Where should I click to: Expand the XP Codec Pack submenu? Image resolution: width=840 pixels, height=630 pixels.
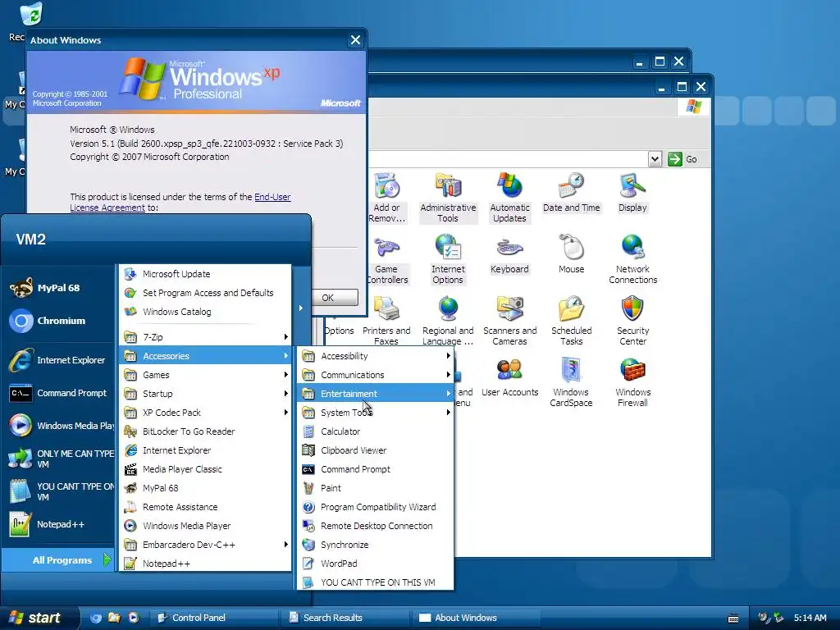tap(206, 413)
